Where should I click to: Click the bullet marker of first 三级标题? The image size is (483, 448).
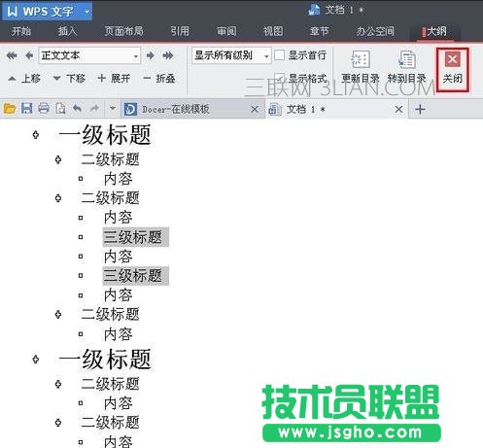point(81,237)
